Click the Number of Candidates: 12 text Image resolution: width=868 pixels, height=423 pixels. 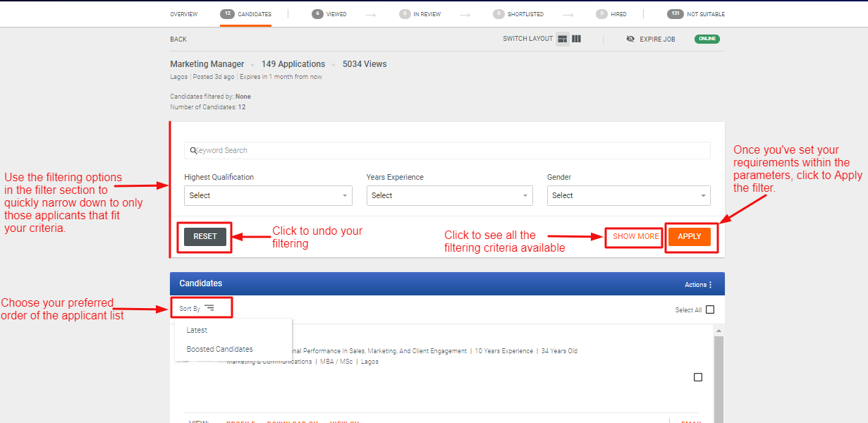click(208, 107)
